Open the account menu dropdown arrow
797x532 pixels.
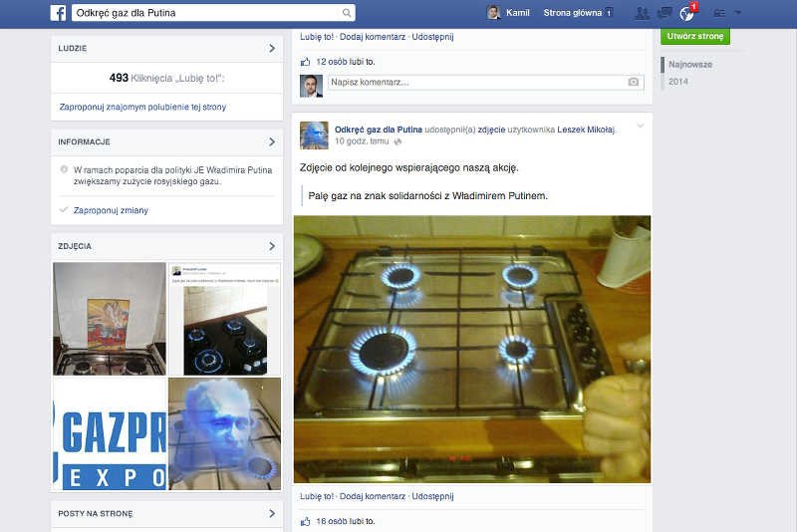pyautogui.click(x=738, y=13)
